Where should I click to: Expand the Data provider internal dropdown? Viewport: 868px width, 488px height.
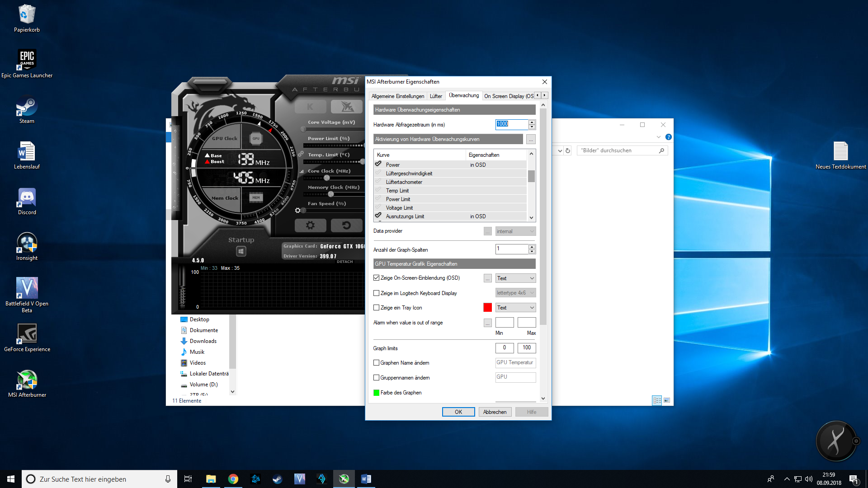click(x=515, y=231)
